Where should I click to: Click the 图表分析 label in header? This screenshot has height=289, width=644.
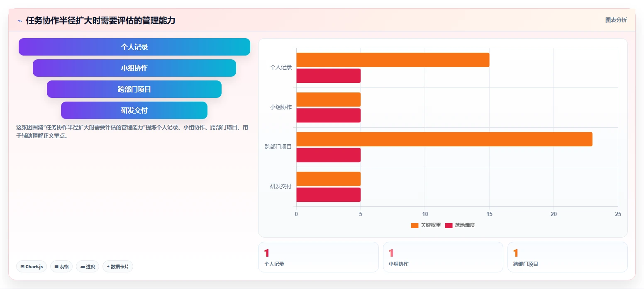616,20
